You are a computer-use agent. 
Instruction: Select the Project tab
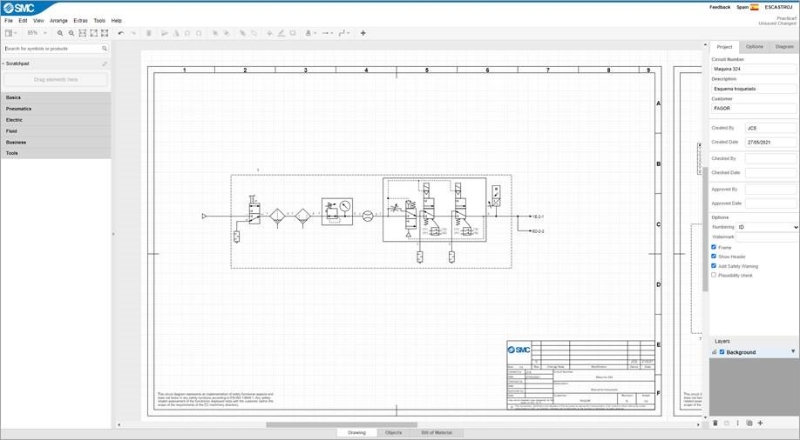click(724, 47)
